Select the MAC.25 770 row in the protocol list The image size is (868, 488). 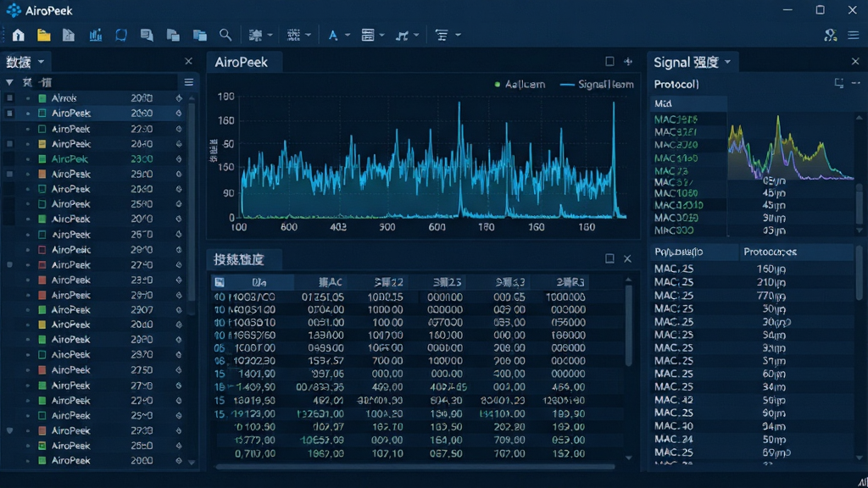753,296
